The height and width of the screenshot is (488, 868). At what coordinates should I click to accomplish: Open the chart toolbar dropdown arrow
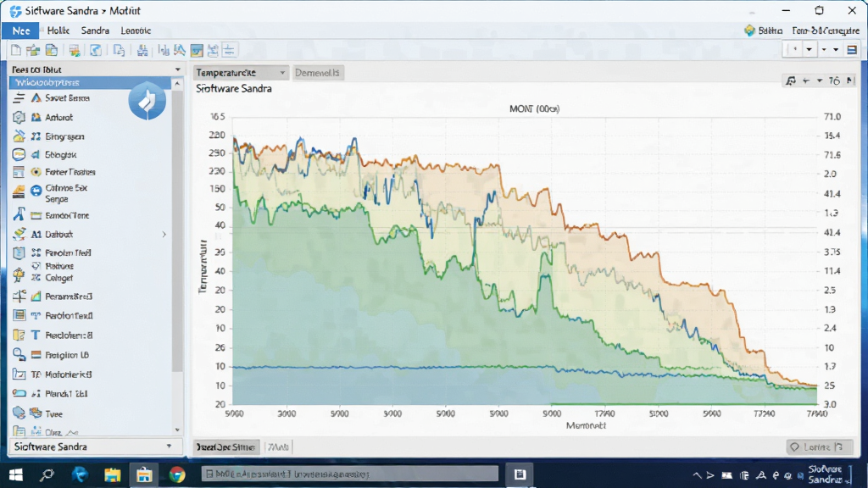(820, 81)
